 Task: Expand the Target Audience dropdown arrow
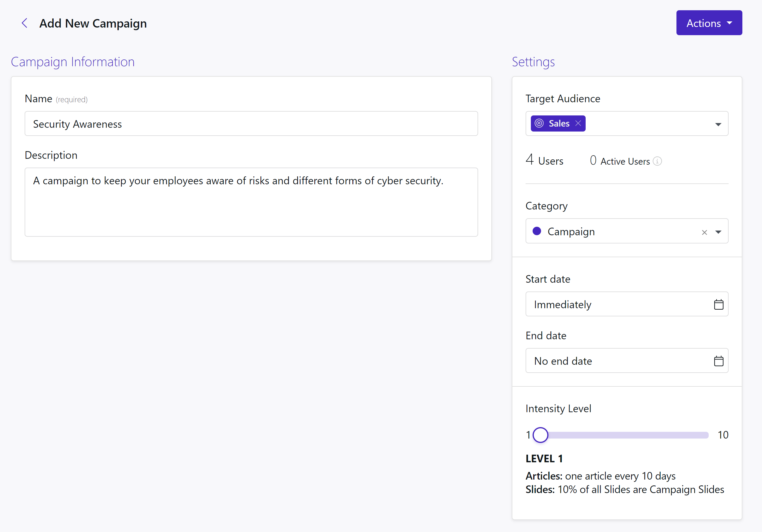click(x=718, y=125)
